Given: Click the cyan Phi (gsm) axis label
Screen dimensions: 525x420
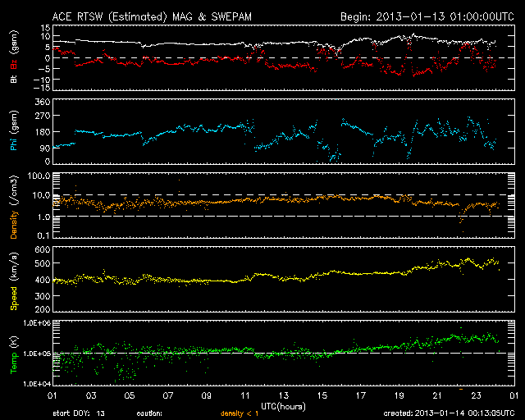Looking at the screenshot, I should click(x=14, y=130).
